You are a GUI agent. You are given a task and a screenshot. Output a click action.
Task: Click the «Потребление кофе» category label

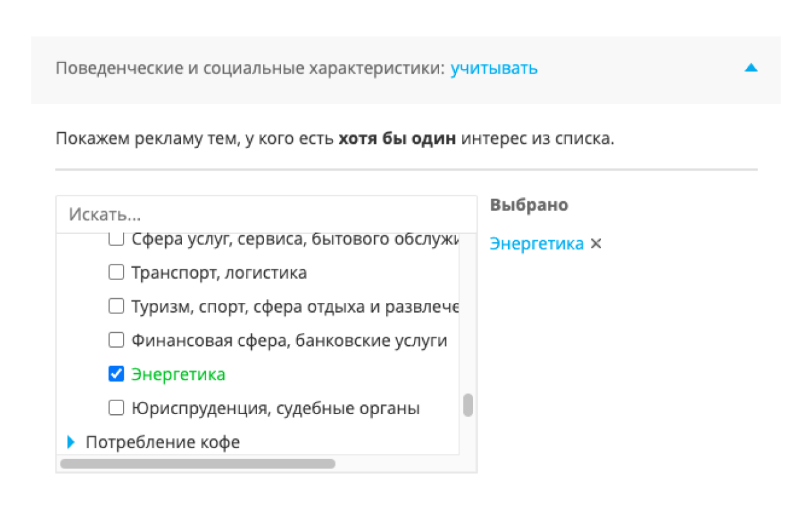[163, 443]
